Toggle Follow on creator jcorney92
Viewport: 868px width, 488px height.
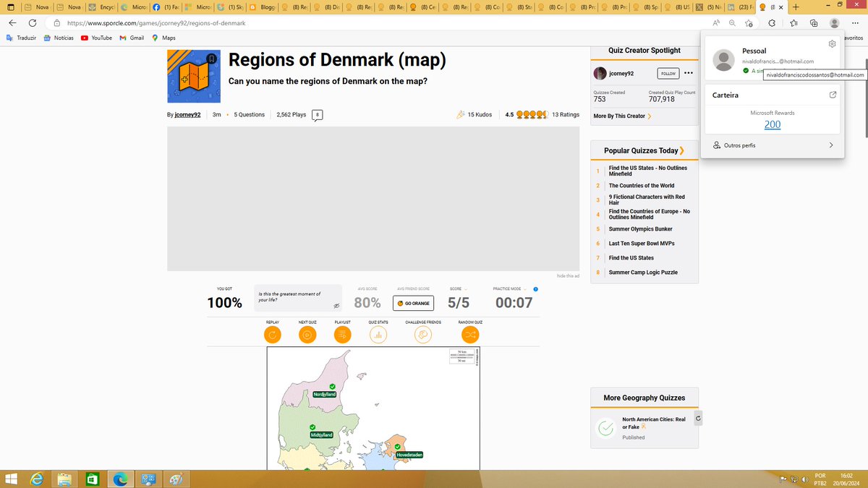(x=667, y=73)
